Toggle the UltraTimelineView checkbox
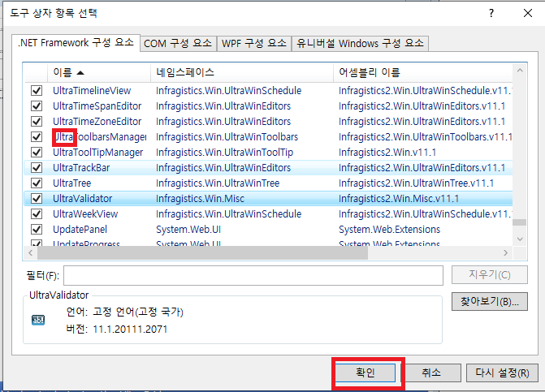545x392 pixels. tap(37, 91)
